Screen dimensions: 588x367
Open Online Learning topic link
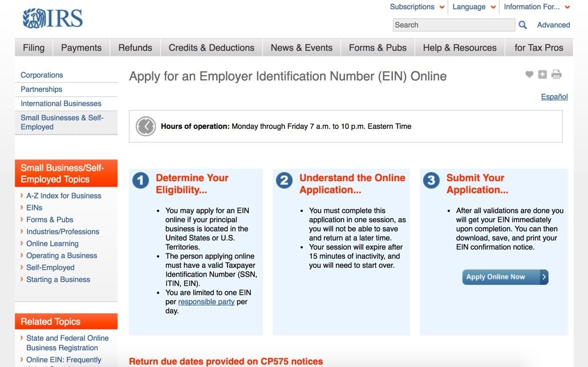coord(52,244)
